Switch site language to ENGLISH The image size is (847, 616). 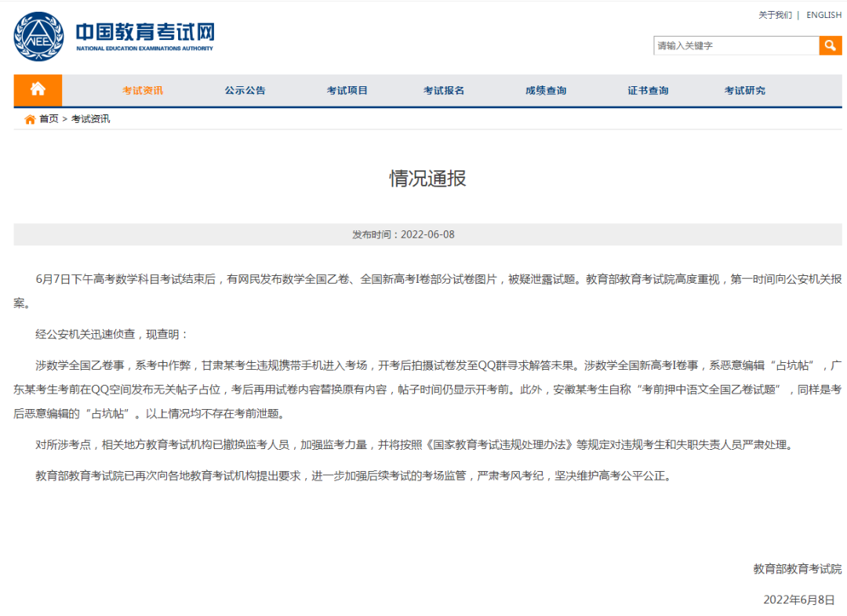click(x=823, y=14)
